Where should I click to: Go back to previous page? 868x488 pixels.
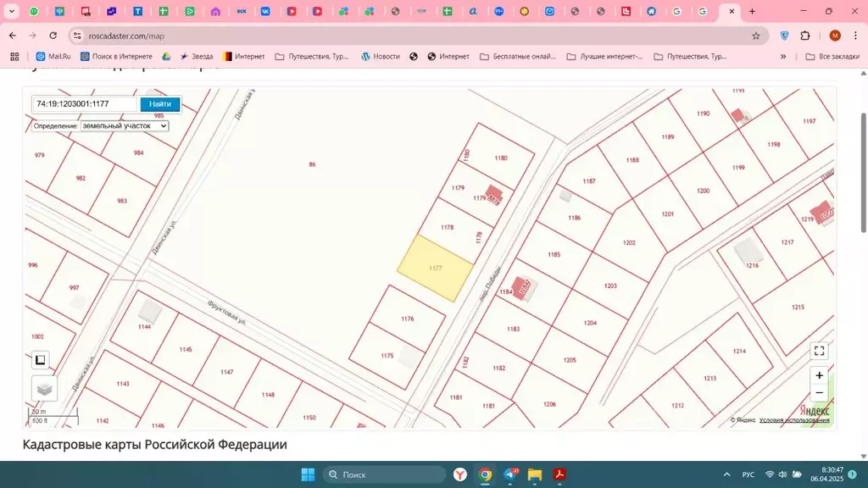coord(12,36)
